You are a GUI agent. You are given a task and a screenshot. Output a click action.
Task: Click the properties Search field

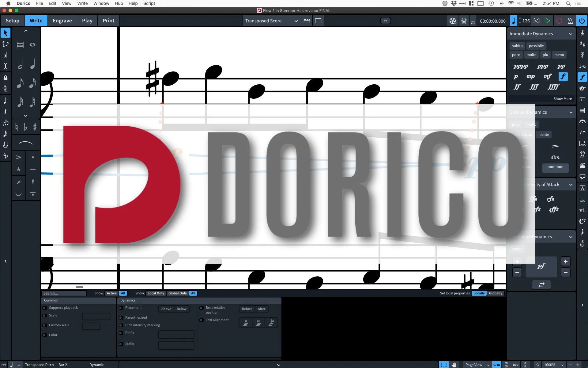tap(64, 293)
